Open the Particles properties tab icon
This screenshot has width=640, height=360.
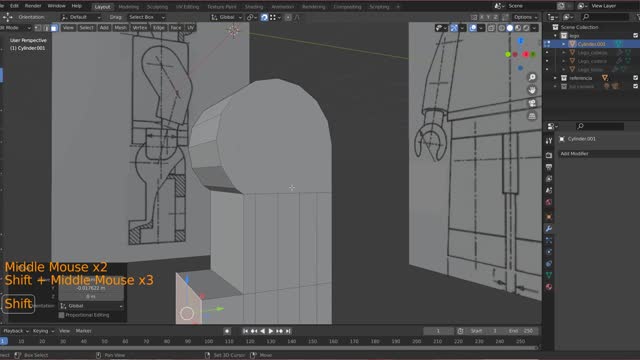click(x=549, y=240)
